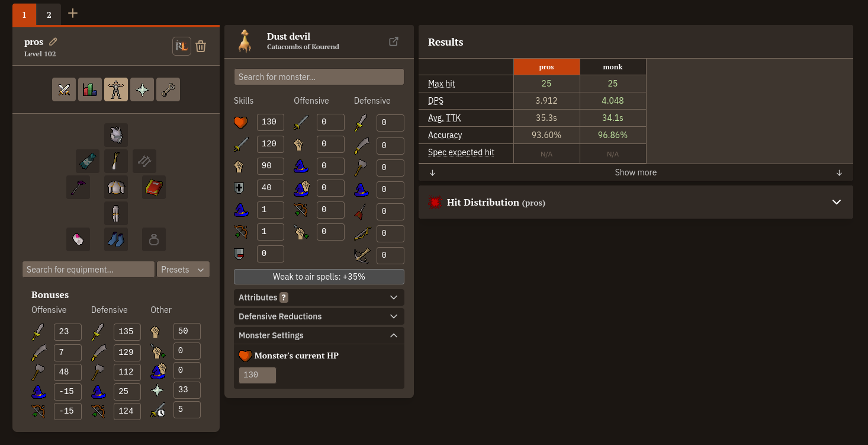Click the legs equipment slot
The height and width of the screenshot is (445, 868).
point(116,213)
